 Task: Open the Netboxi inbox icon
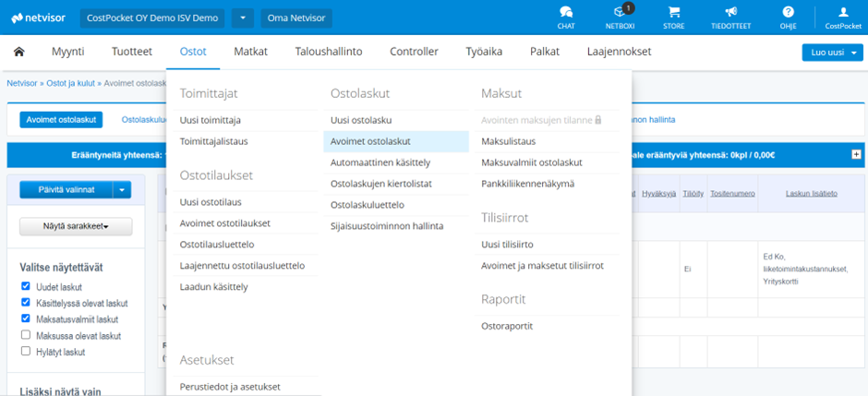[620, 18]
